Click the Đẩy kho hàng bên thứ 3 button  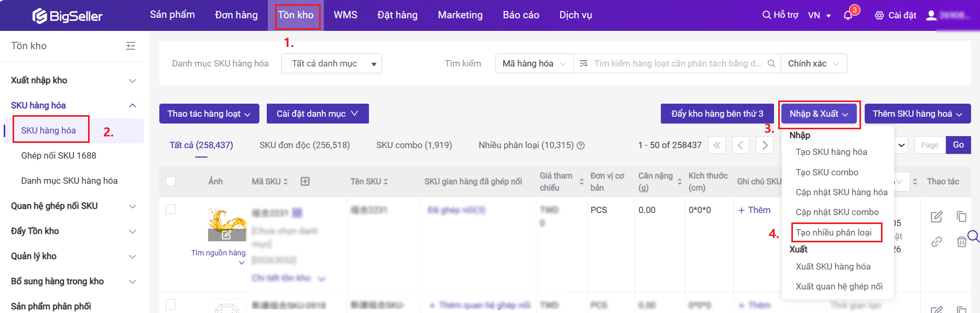[x=717, y=114]
